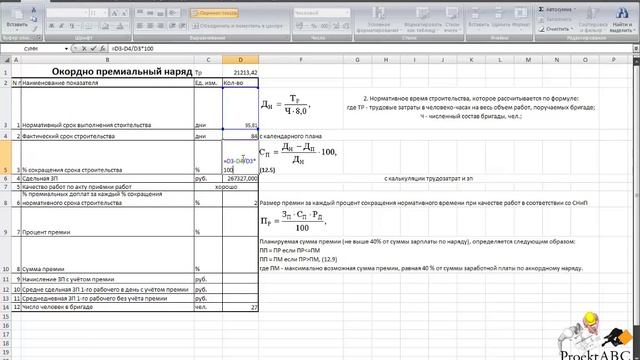Expand the formula bar

tap(636, 49)
